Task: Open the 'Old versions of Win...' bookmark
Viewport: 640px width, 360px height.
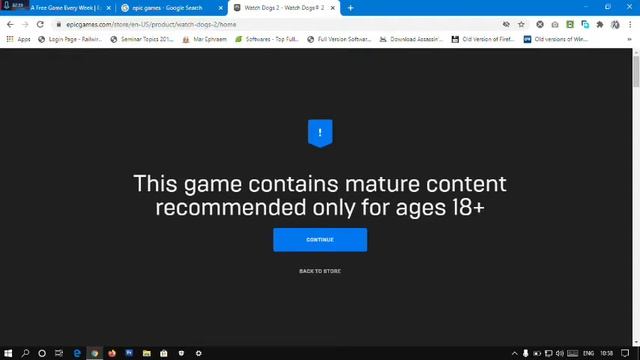Action: (x=556, y=39)
